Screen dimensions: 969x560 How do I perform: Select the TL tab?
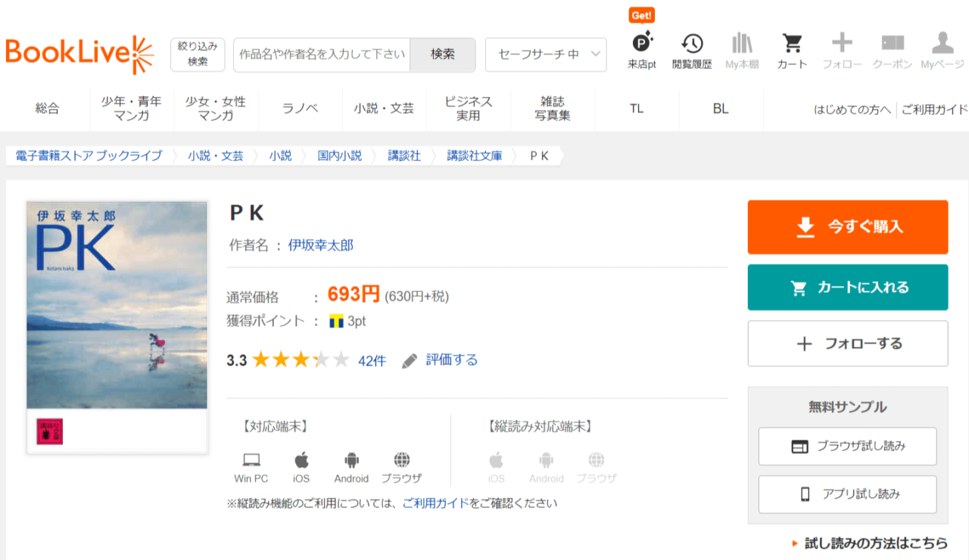[x=637, y=109]
